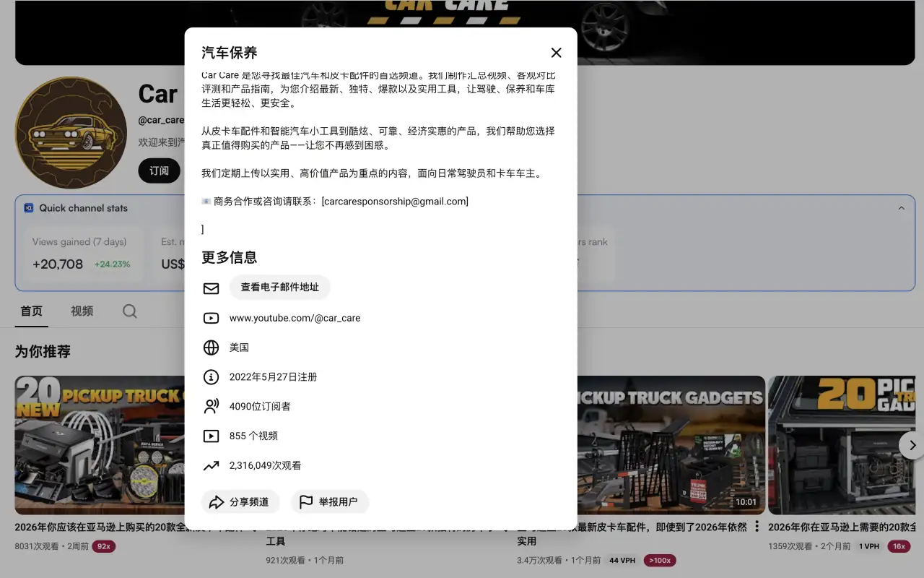Click the 为你推荐 section heading
The width and height of the screenshot is (924, 578).
coord(43,352)
